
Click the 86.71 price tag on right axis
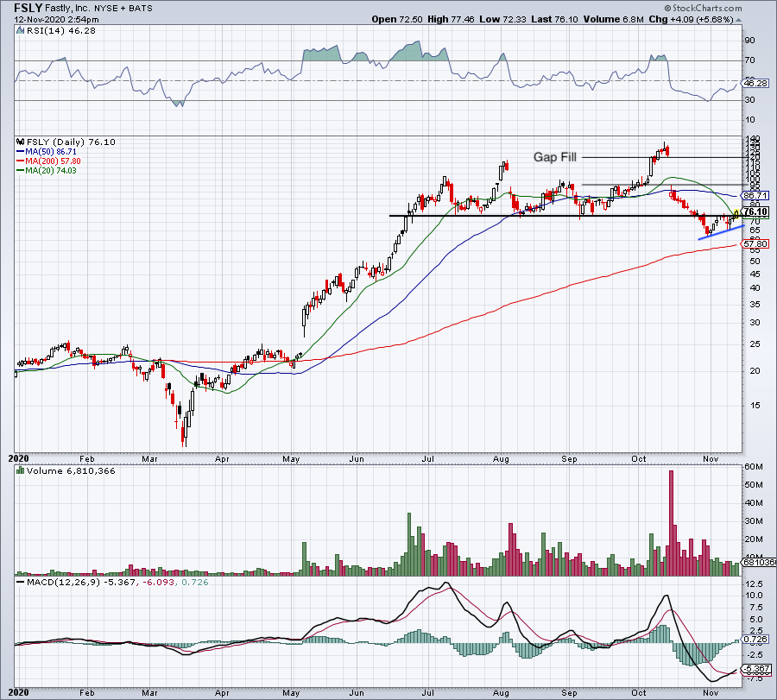(755, 196)
